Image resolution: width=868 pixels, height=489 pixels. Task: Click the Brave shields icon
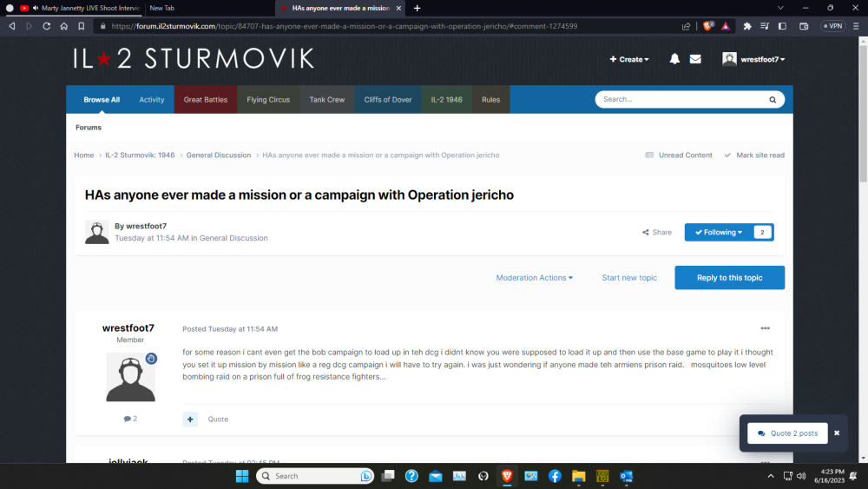point(707,26)
